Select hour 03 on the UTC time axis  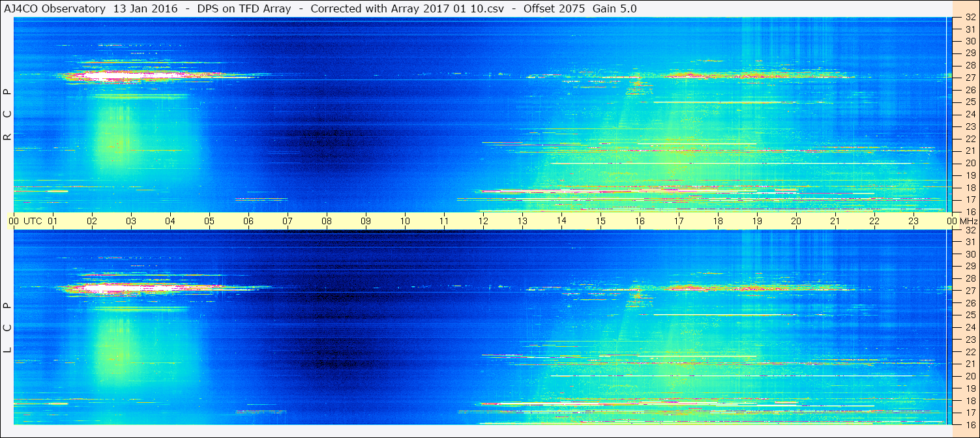(x=131, y=221)
